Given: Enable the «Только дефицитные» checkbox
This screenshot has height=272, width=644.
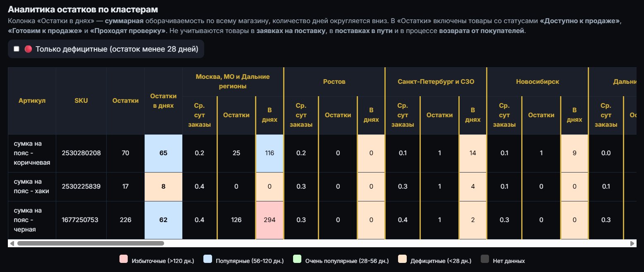Looking at the screenshot, I should [17, 49].
